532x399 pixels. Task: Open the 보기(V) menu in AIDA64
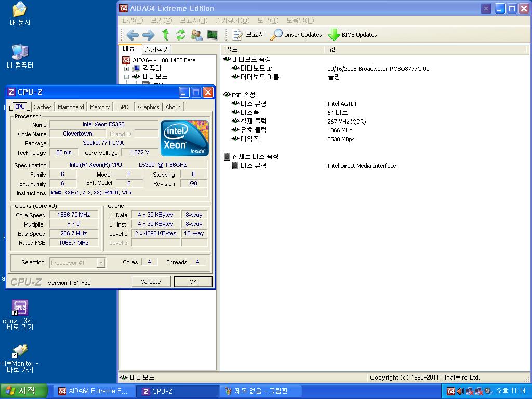coord(161,21)
